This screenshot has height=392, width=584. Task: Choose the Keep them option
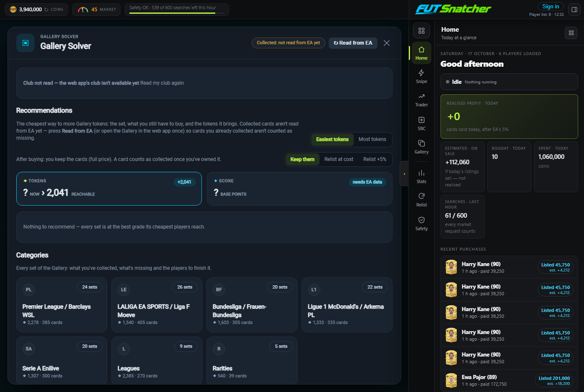(x=302, y=159)
